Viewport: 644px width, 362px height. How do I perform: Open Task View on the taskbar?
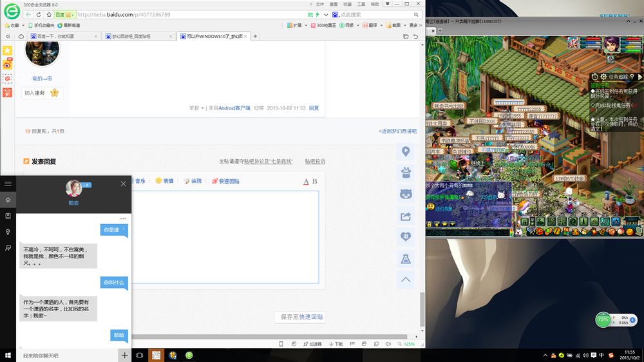[x=140, y=355]
